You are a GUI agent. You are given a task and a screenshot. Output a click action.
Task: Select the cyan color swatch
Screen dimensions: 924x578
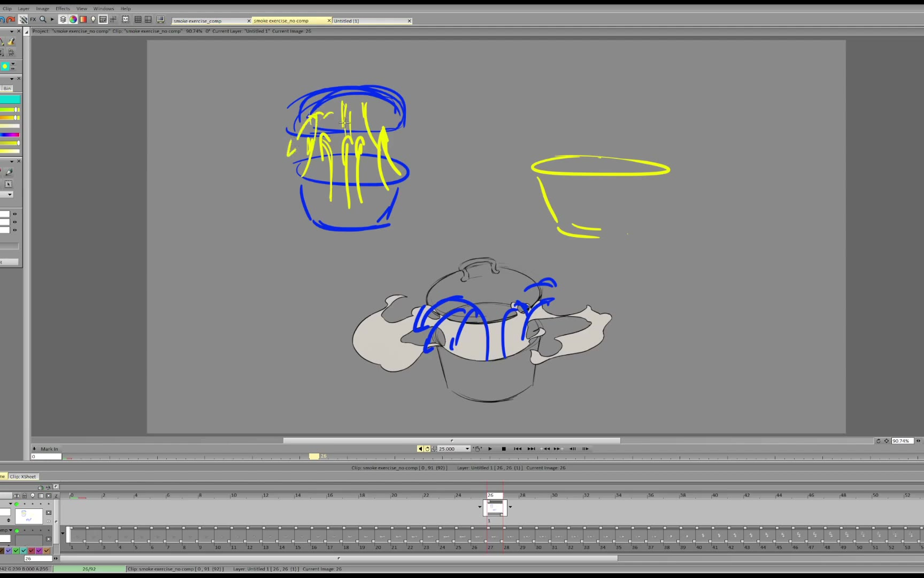click(x=10, y=100)
